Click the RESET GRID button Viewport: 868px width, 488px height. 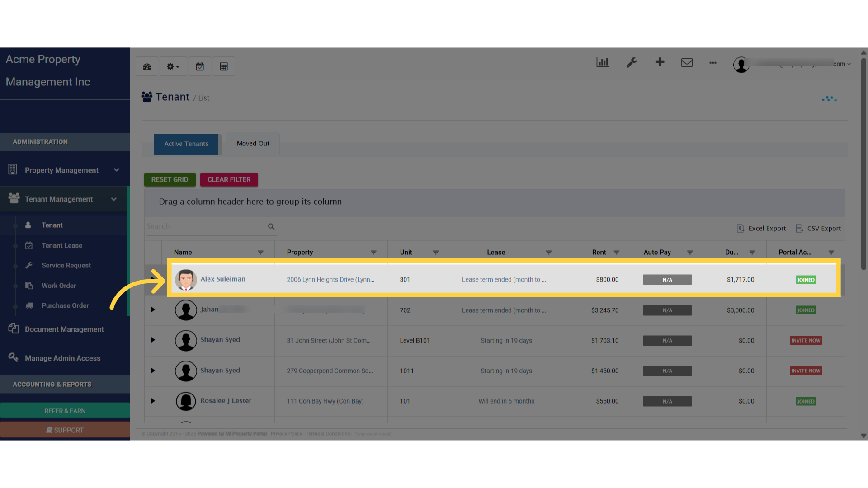(170, 179)
